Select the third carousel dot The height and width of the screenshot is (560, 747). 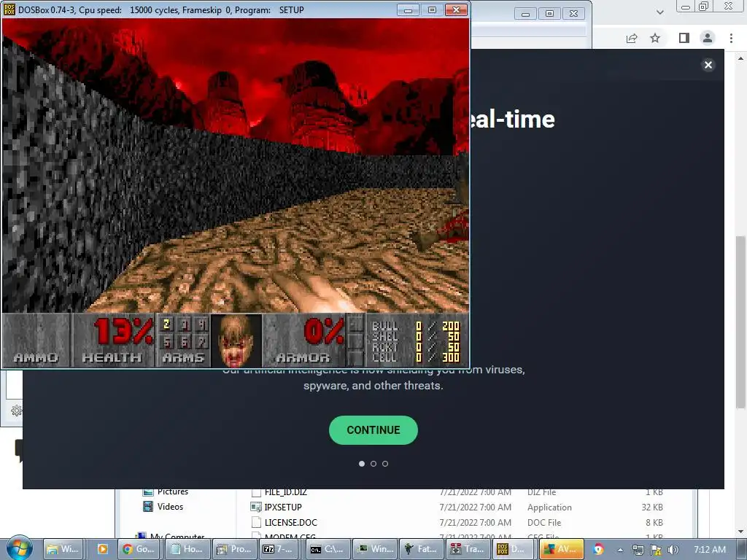coord(385,463)
